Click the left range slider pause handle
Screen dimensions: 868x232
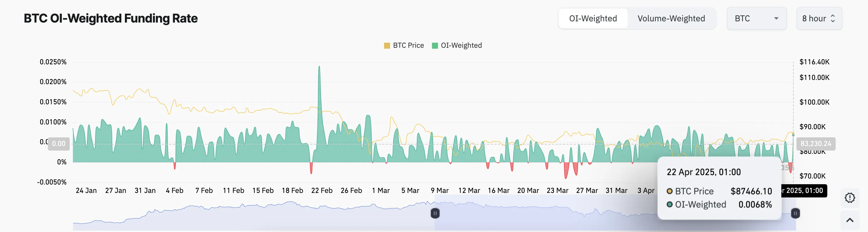click(x=435, y=213)
